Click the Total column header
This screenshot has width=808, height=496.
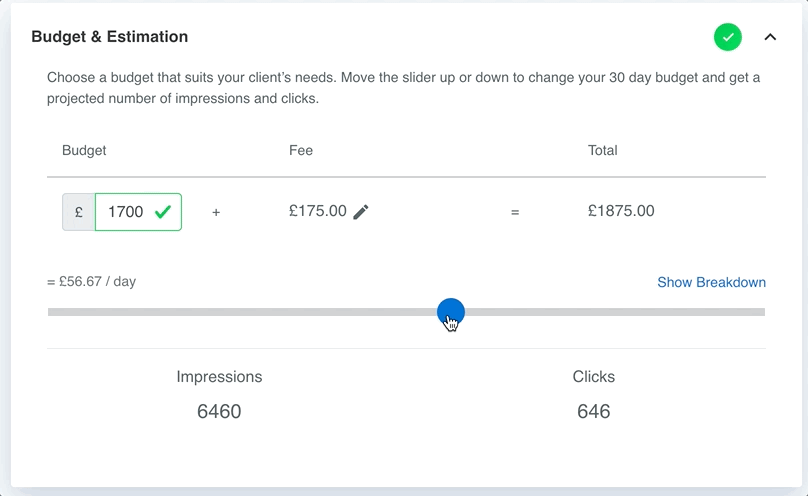(602, 150)
